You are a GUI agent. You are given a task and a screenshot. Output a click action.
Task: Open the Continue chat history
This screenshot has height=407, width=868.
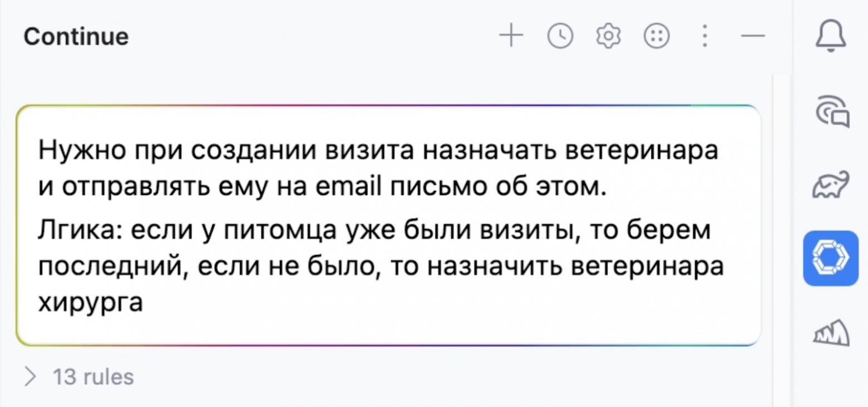560,36
